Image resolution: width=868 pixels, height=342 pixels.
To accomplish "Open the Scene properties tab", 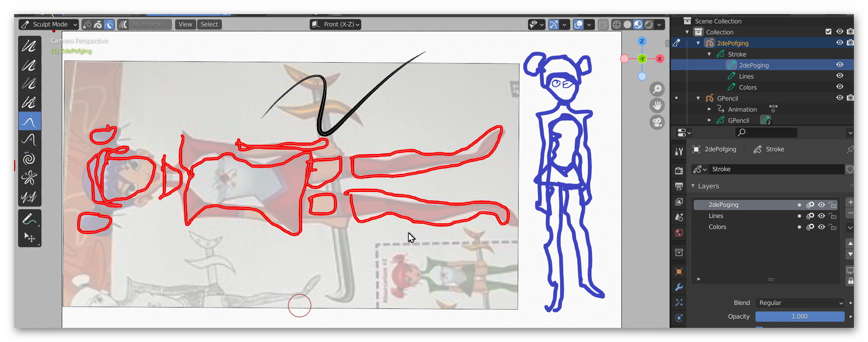I will pyautogui.click(x=679, y=217).
